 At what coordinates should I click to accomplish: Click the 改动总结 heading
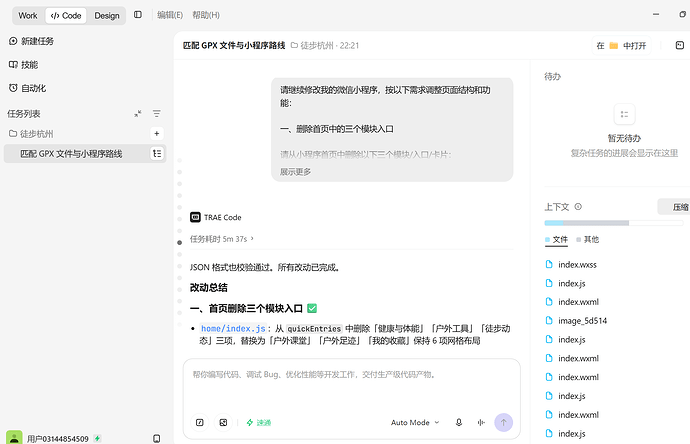(x=209, y=288)
